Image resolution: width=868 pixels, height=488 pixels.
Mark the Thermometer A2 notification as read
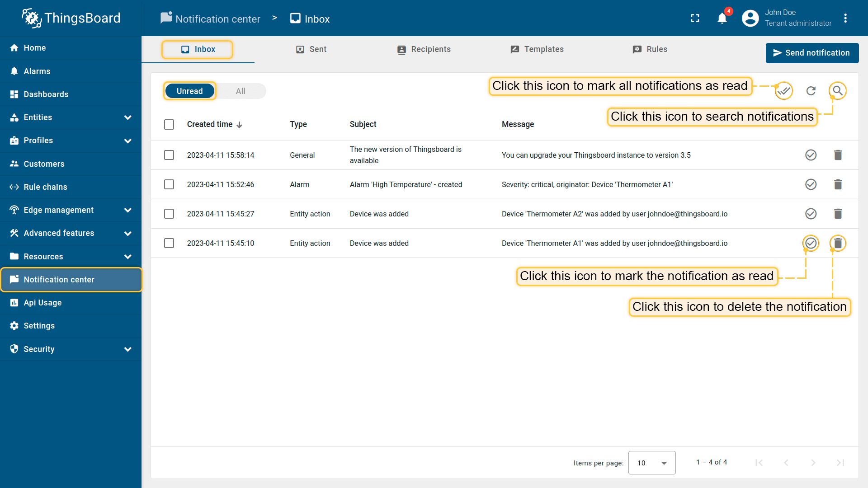[811, 214]
